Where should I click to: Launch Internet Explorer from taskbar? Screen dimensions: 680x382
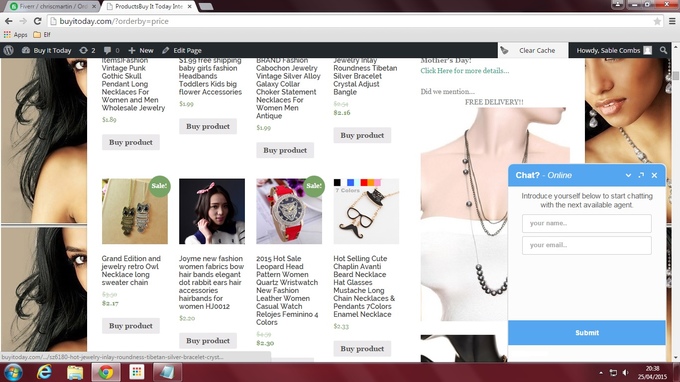pyautogui.click(x=44, y=372)
